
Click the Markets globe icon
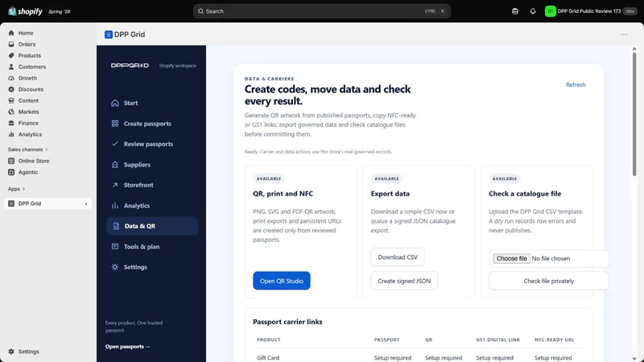click(11, 112)
